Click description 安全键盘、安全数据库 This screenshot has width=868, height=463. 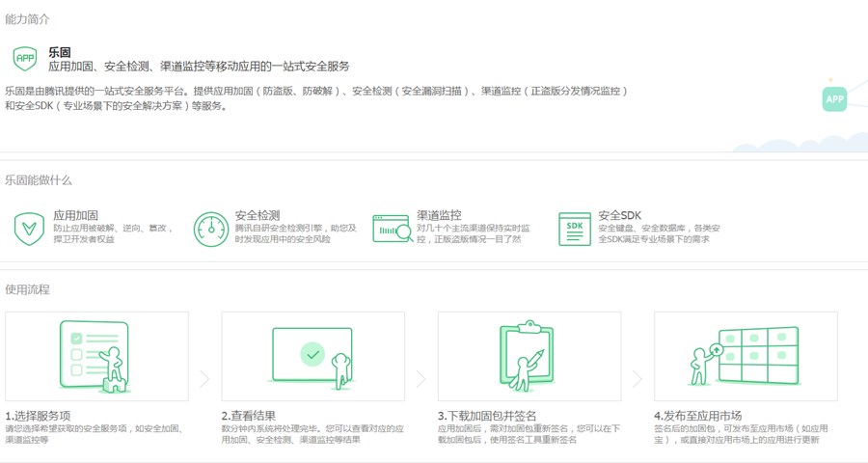pos(659,233)
